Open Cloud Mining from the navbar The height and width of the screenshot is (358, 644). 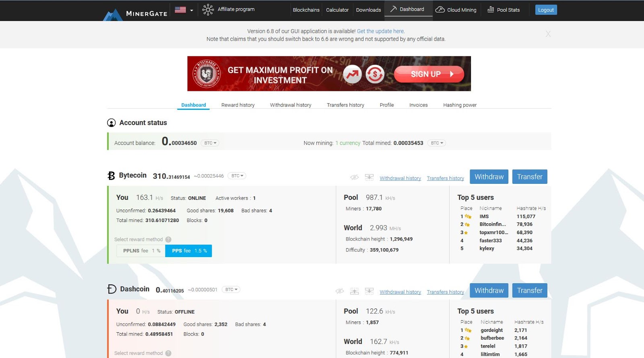pos(456,10)
